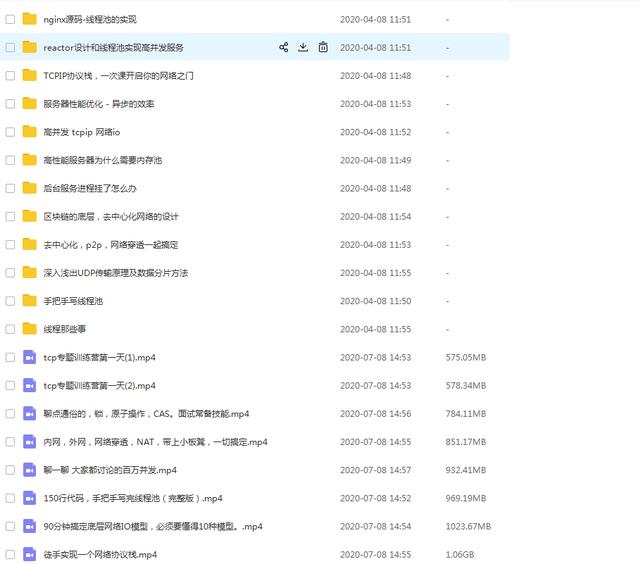Click the date 2020-04-08 11:49
Image resolution: width=640 pixels, height=564 pixels.
pyautogui.click(x=376, y=160)
